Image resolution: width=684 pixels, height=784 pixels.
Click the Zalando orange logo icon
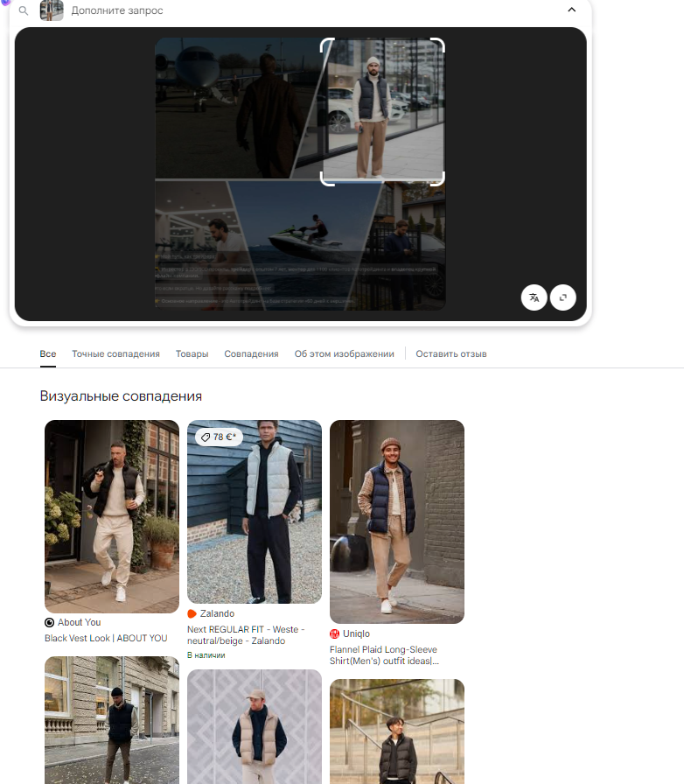click(x=192, y=613)
